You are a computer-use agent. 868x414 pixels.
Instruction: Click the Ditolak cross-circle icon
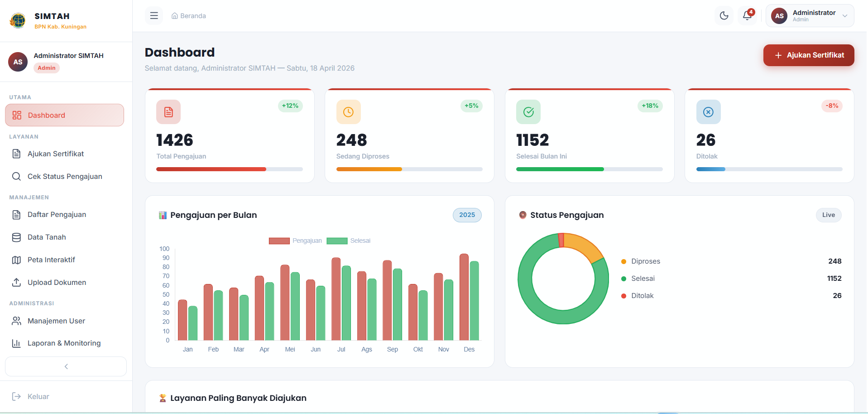pos(708,112)
